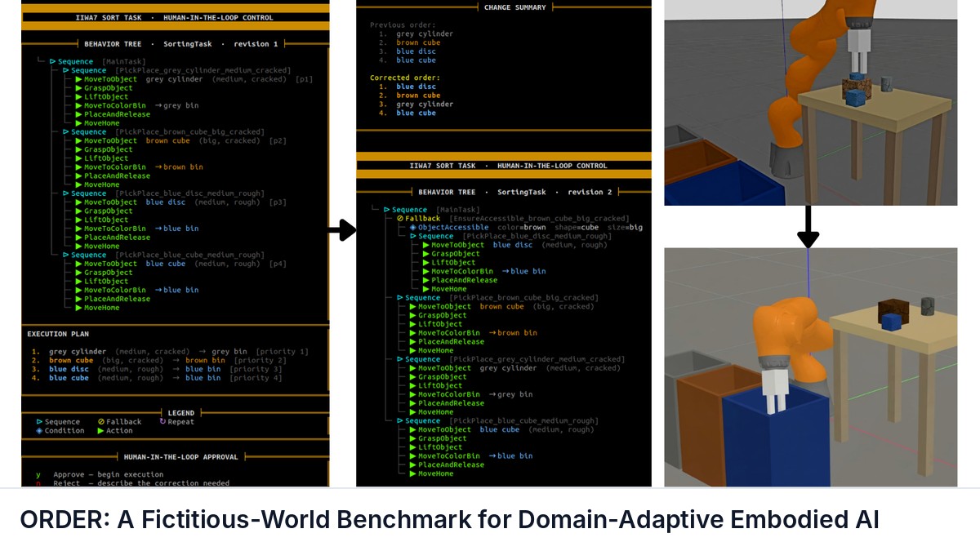
Task: Collapse PickPlace_grey_cylinder_medium_cracked sequence in revision 1
Action: (x=66, y=70)
